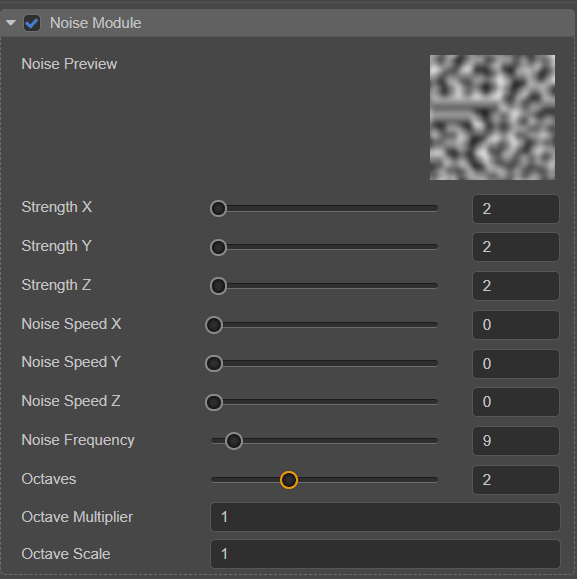577x579 pixels.
Task: Click the Strength Y slider handle
Action: [218, 247]
